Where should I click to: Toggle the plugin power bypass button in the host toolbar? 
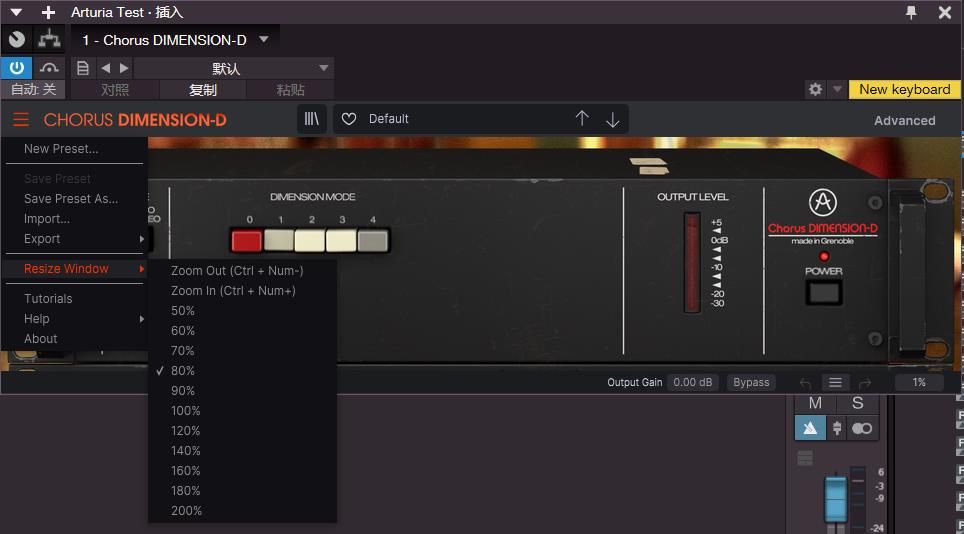click(16, 68)
